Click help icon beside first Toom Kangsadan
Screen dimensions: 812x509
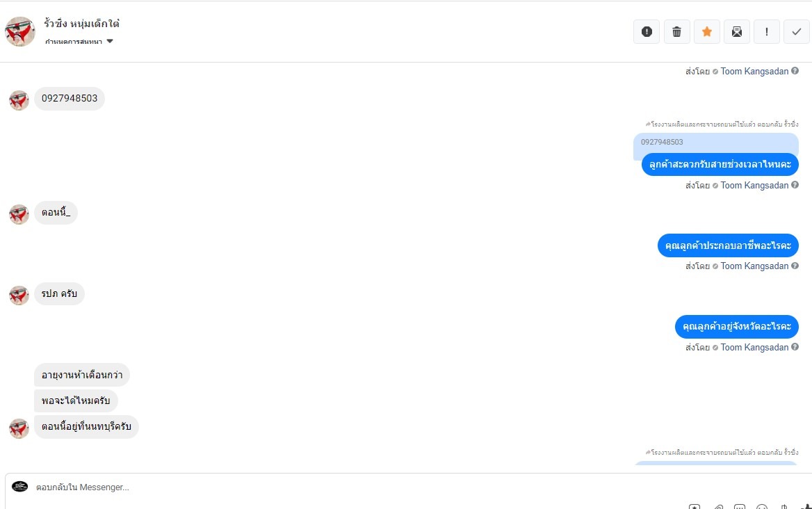795,71
